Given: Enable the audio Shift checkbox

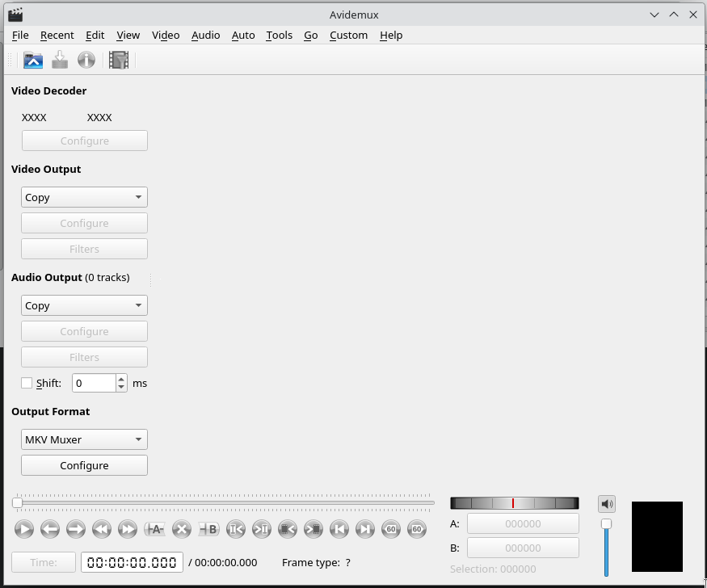Looking at the screenshot, I should (27, 383).
